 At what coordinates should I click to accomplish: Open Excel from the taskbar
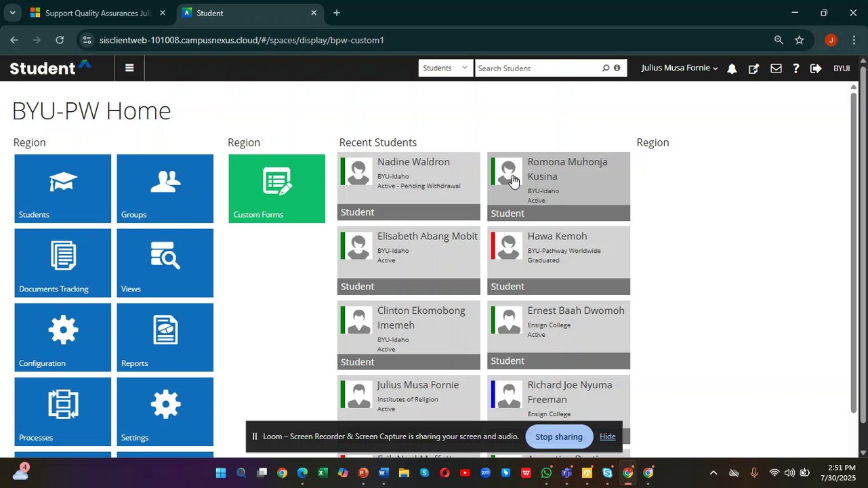tap(323, 473)
